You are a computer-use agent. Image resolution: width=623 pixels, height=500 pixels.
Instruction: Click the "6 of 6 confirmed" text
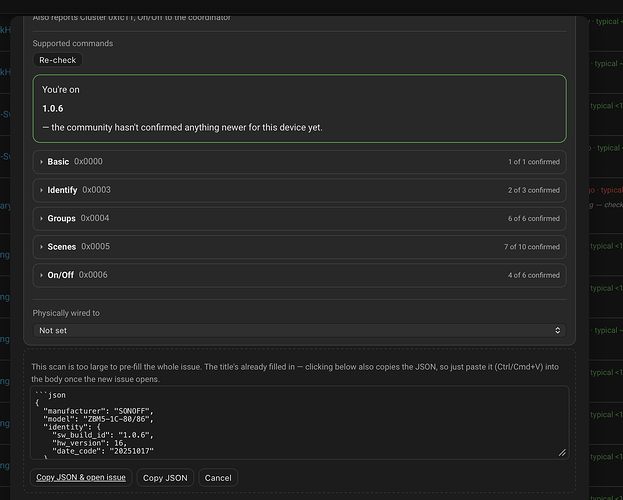[534, 219]
